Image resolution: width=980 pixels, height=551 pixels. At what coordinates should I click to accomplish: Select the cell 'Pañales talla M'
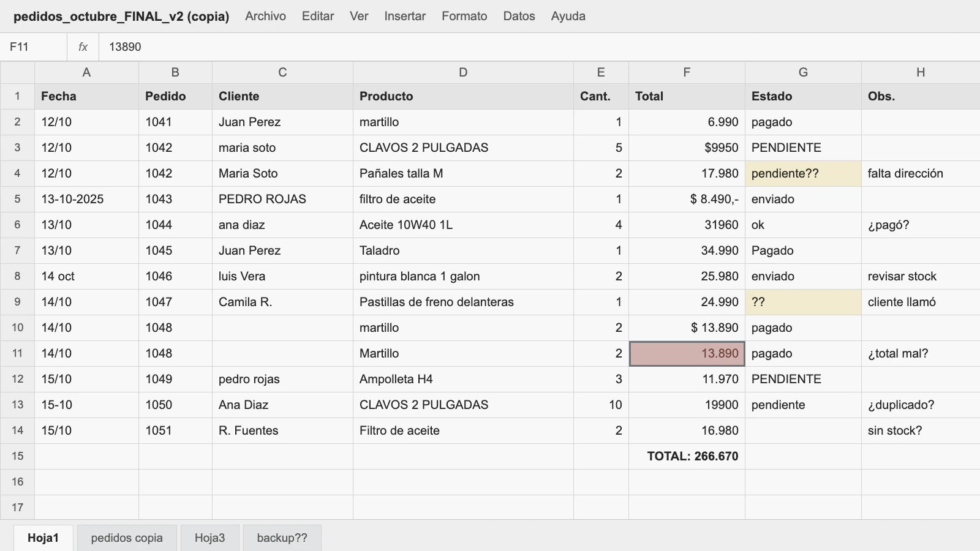tap(463, 173)
